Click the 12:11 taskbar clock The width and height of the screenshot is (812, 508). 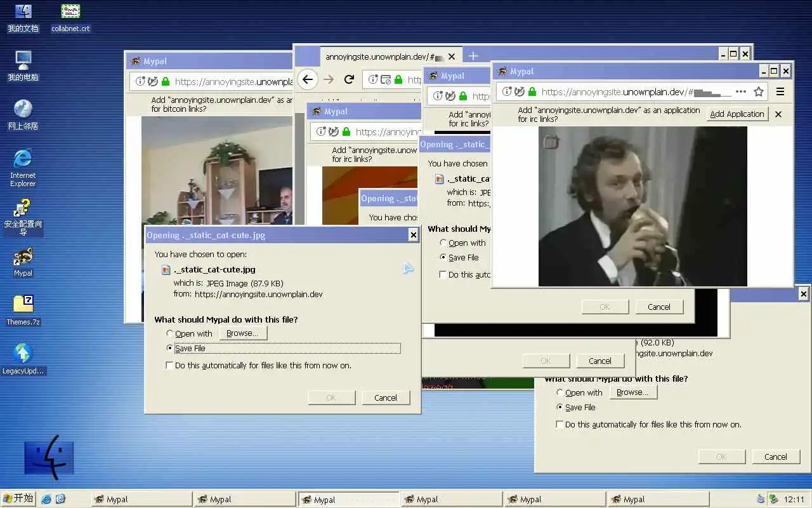coord(794,499)
